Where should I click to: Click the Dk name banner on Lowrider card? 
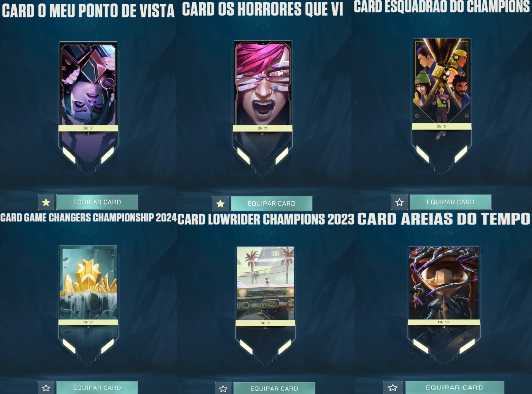pyautogui.click(x=265, y=323)
